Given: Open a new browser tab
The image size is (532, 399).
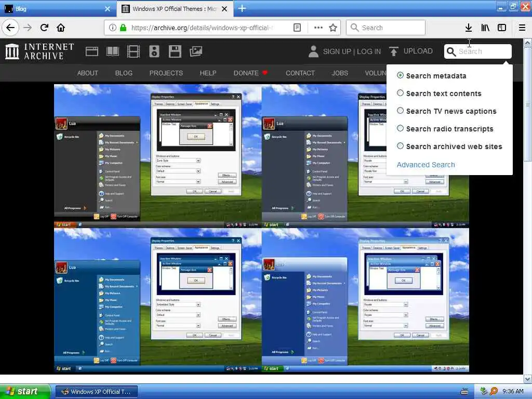Looking at the screenshot, I should (x=242, y=8).
